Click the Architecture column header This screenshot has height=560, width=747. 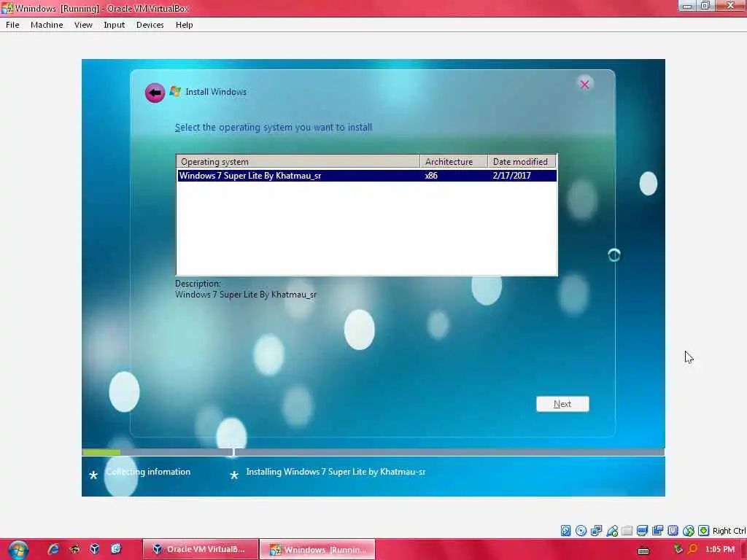454,161
